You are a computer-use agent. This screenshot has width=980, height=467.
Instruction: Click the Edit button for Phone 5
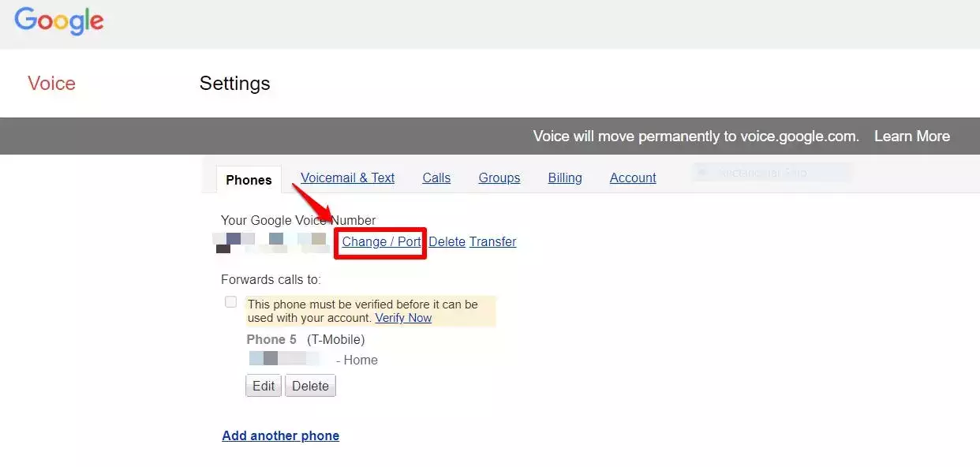[264, 386]
